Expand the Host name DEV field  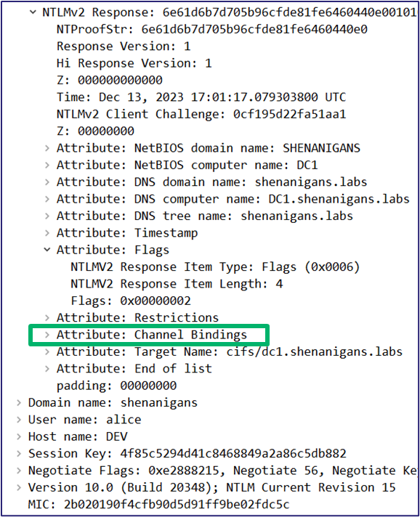click(19, 436)
